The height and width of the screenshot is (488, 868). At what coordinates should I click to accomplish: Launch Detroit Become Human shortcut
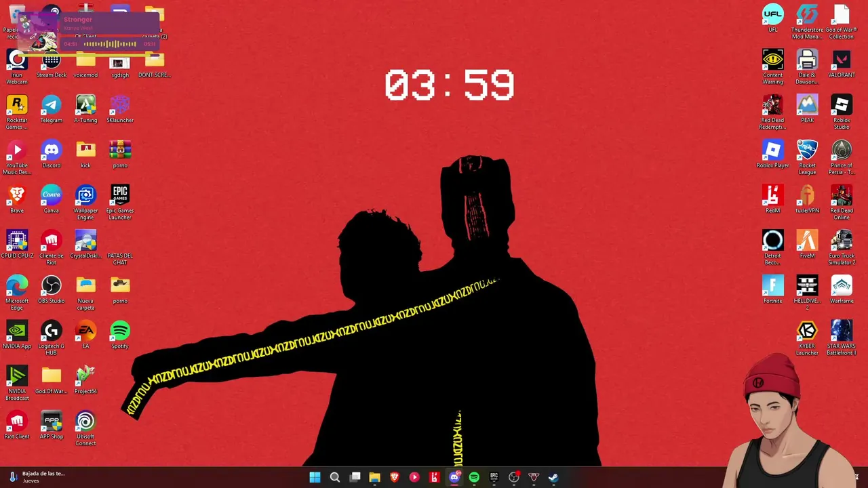tap(772, 248)
